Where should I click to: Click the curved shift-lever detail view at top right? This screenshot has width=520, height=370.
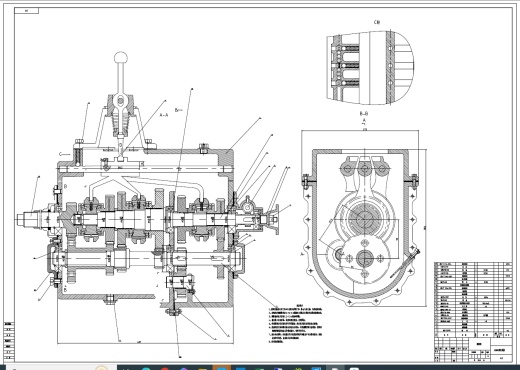tap(370, 67)
